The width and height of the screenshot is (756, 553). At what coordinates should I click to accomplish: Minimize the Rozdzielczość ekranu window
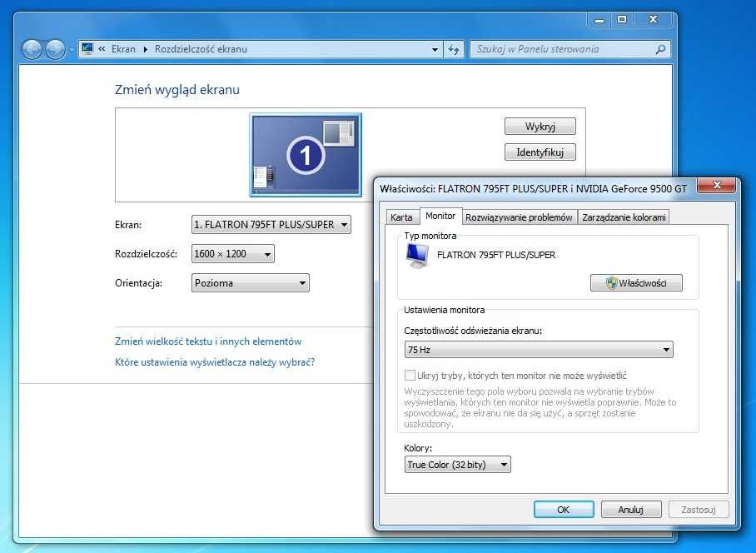(x=599, y=20)
